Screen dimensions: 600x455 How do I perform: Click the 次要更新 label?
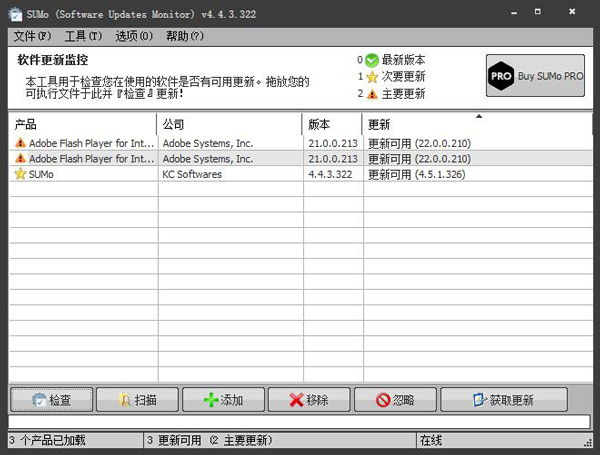click(403, 77)
